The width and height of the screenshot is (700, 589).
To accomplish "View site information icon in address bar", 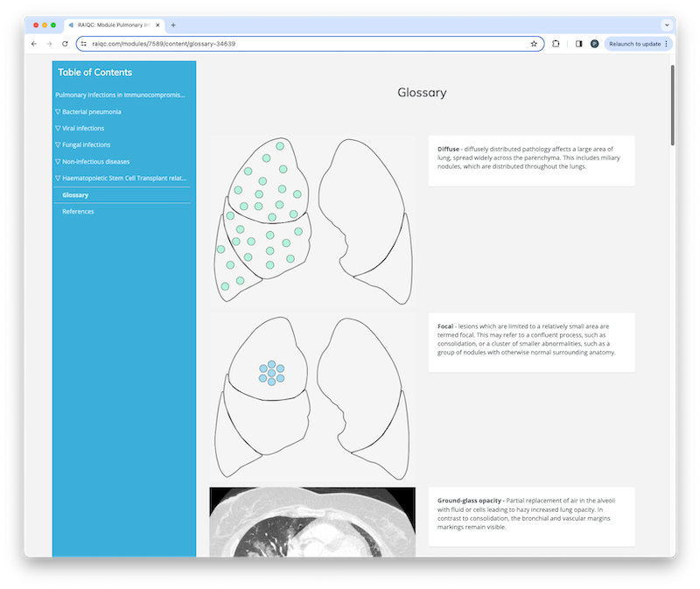I will tap(83, 44).
